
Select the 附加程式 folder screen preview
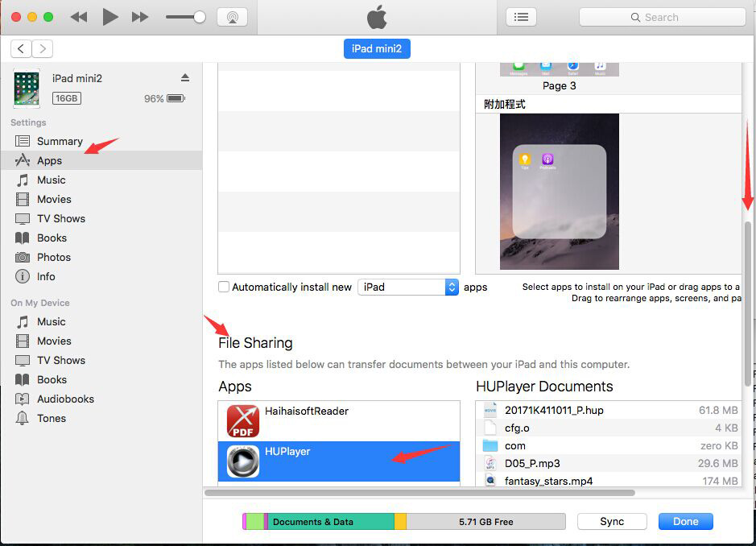(x=560, y=192)
